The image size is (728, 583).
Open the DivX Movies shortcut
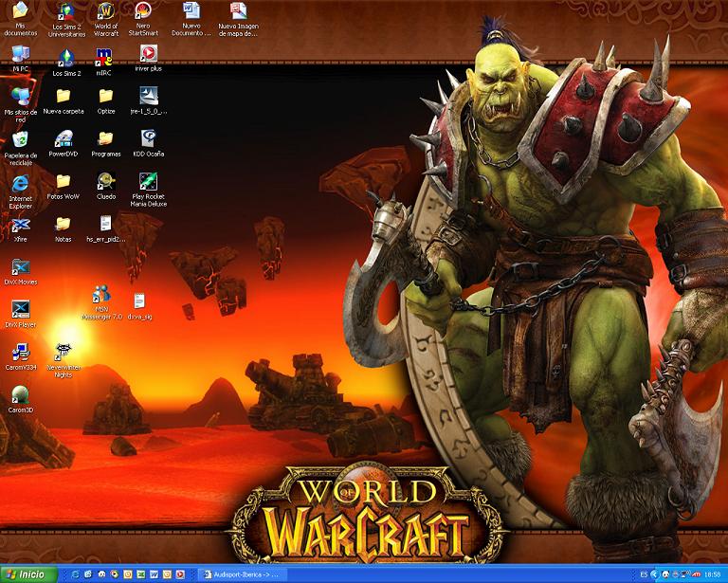pyautogui.click(x=21, y=272)
